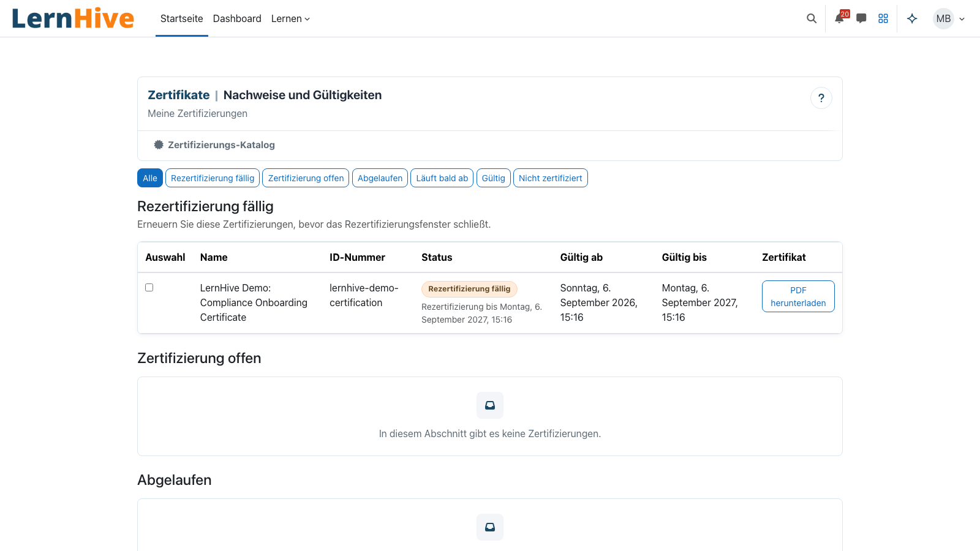Filter by Läuft bald ab

tap(442, 178)
